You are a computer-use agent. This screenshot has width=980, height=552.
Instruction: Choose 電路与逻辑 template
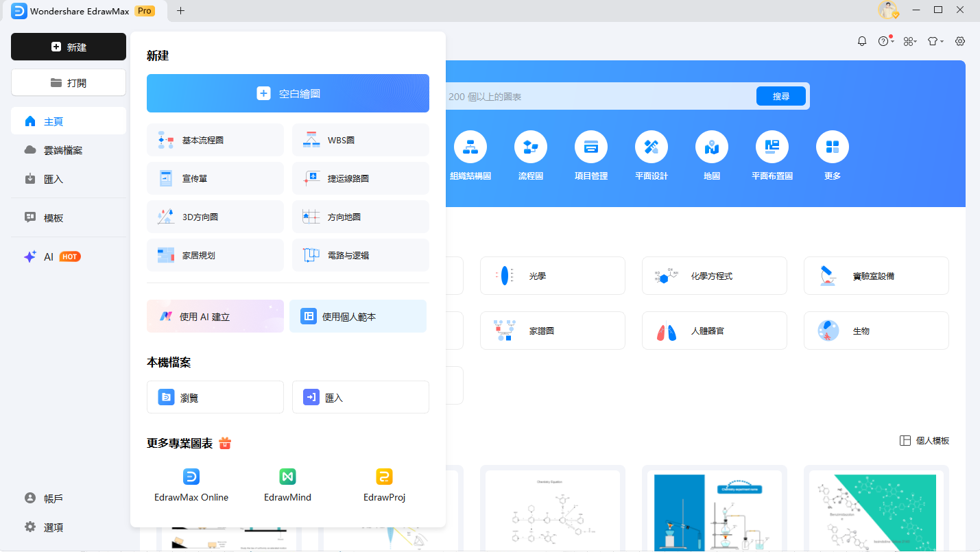[361, 255]
